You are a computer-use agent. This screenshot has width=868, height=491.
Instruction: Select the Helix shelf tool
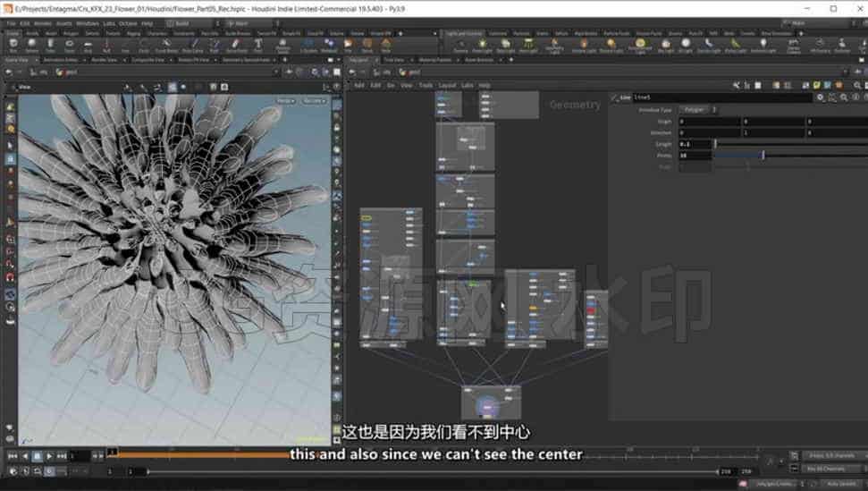[385, 45]
